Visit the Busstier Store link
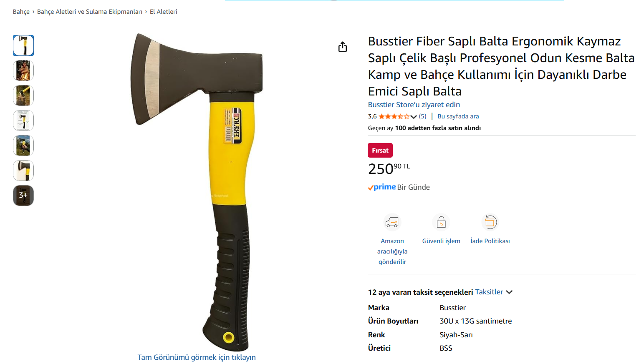This screenshot has height=364, width=644. (414, 105)
